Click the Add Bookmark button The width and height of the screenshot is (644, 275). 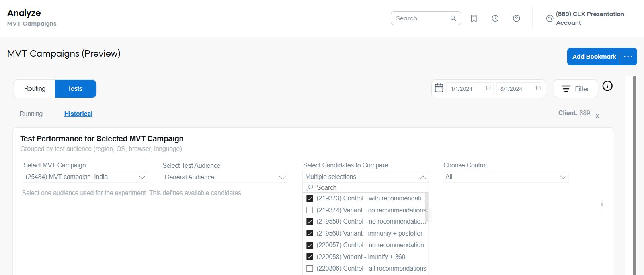594,57
